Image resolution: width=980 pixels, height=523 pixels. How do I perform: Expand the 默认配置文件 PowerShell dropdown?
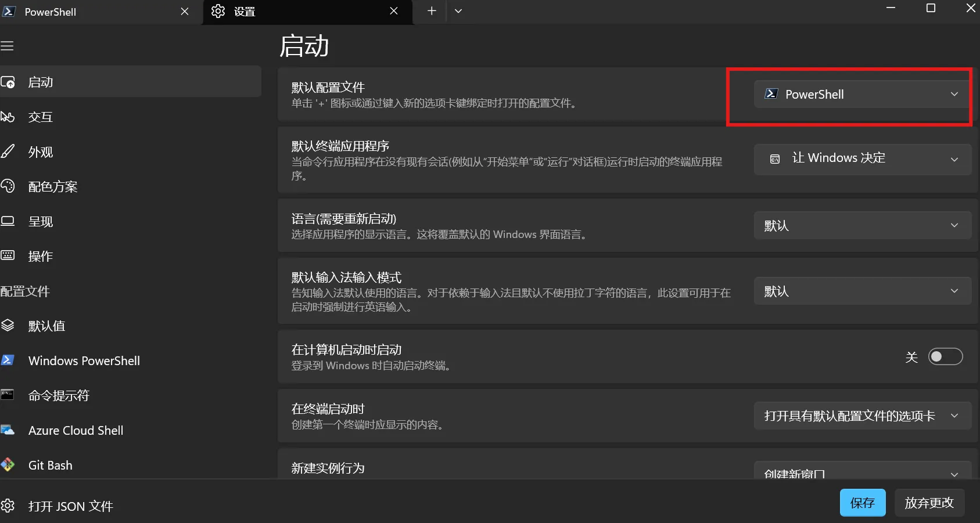[x=862, y=94]
